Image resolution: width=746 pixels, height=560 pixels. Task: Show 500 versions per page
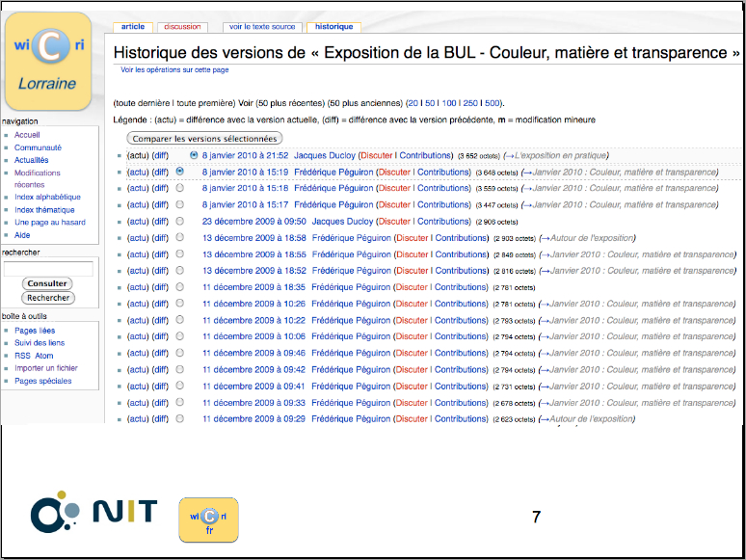[492, 103]
